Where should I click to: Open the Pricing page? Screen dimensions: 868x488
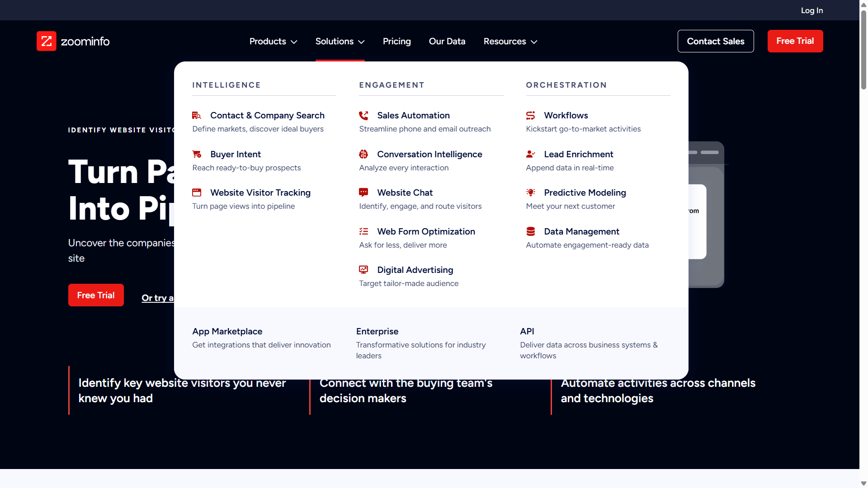click(x=397, y=41)
